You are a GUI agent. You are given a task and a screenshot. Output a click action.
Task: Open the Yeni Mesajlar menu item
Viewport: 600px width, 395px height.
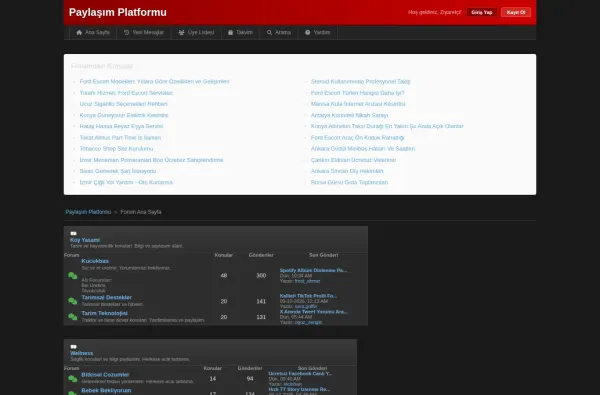144,33
